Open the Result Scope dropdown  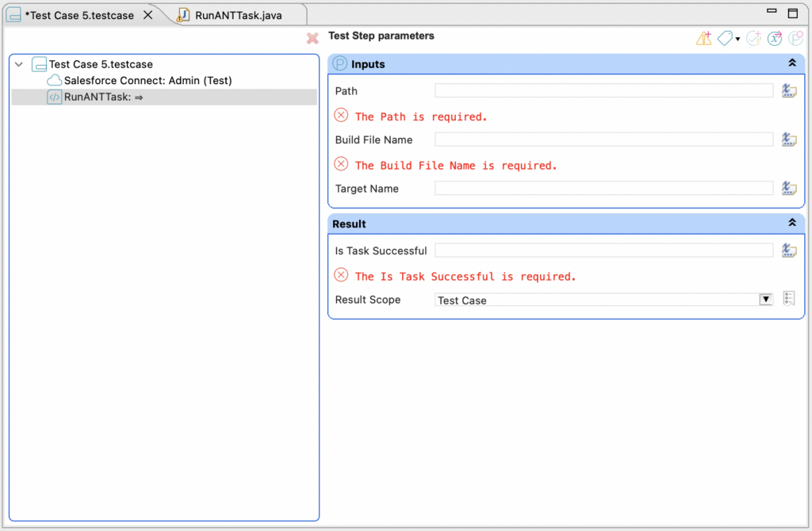(765, 299)
